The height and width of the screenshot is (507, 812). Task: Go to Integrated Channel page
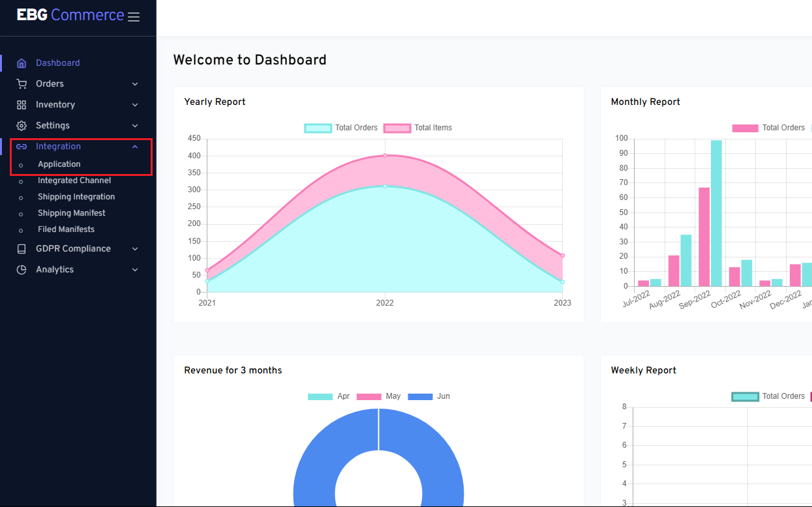coord(74,181)
